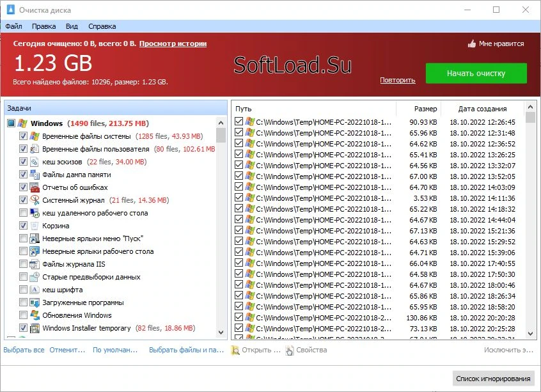Click the remote desktop cache icon

35,212
